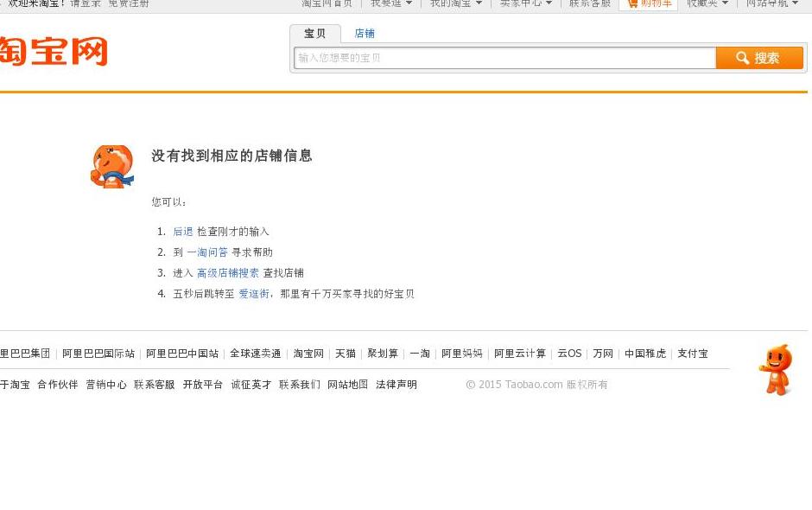Viewport: 812px width, 510px height.
Task: Open footer link 网站地图
Action: click(x=347, y=385)
